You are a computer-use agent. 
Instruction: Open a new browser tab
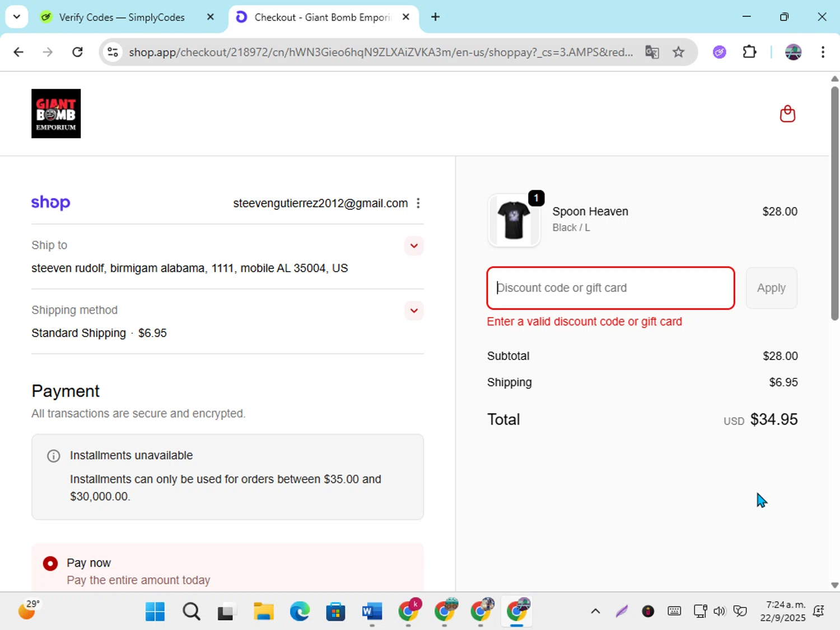(435, 17)
